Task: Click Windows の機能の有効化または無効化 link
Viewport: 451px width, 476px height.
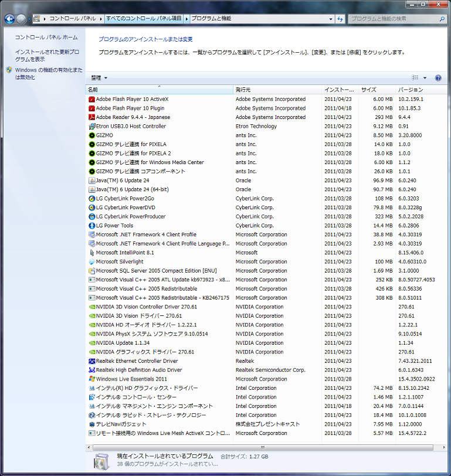Action: [x=49, y=73]
